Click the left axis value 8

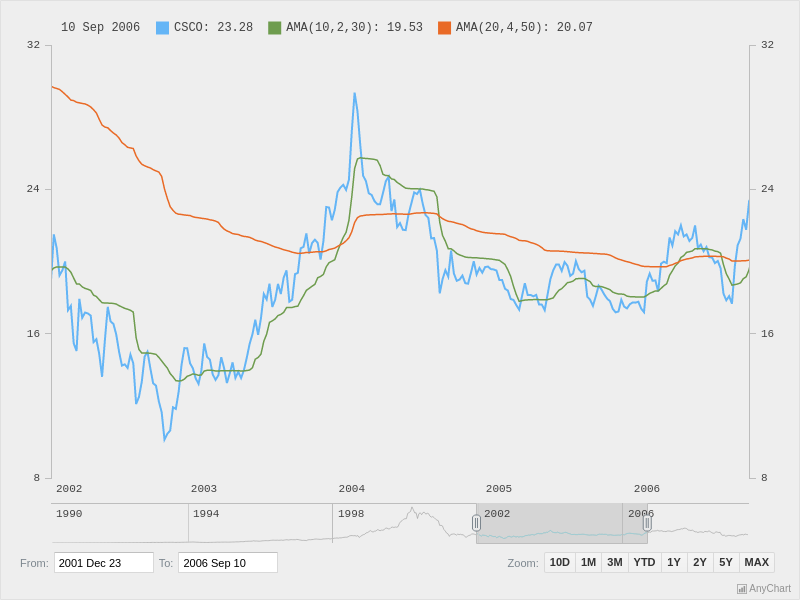36,478
